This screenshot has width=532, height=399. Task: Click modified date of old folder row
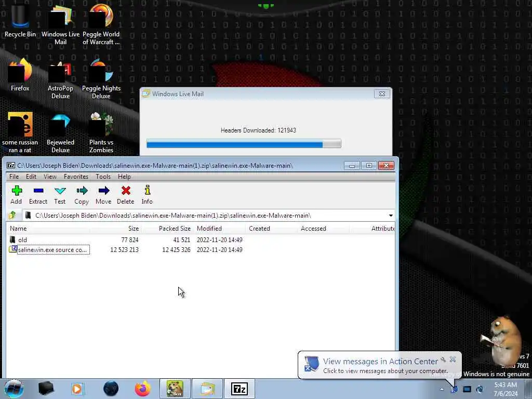pyautogui.click(x=220, y=240)
